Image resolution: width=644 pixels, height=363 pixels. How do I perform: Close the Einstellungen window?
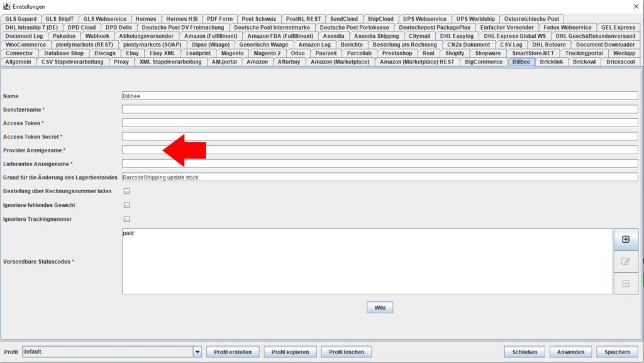point(636,6)
